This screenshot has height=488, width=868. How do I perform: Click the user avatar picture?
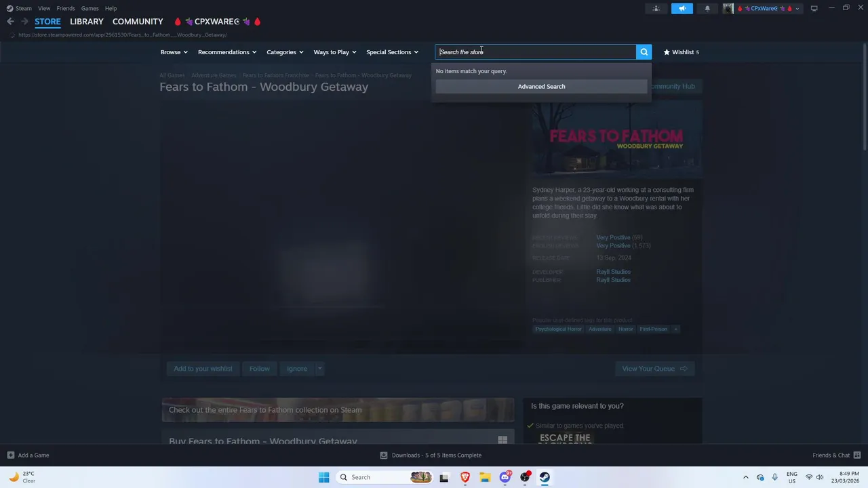(728, 8)
